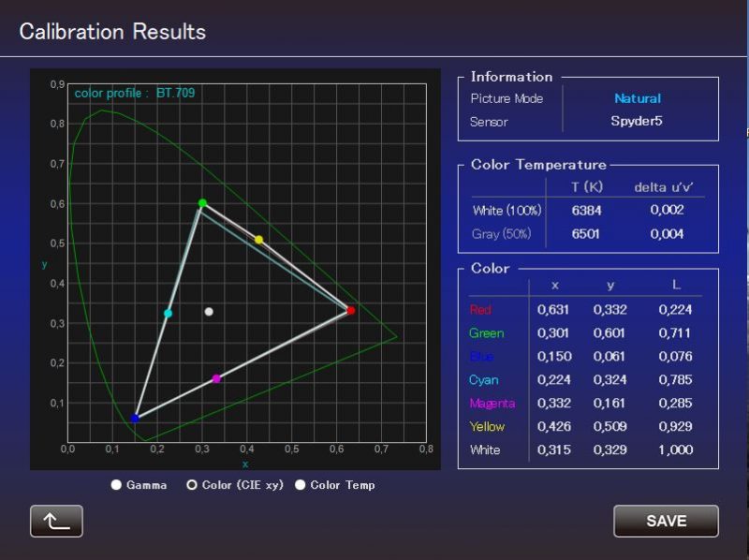Click the red primary point on the chart

[x=351, y=310]
